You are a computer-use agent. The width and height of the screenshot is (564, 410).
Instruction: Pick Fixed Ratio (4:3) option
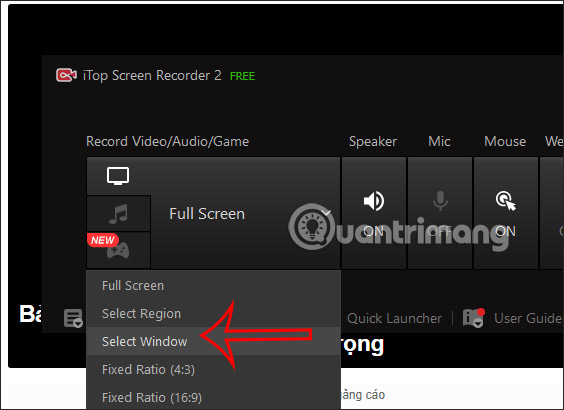click(213, 369)
